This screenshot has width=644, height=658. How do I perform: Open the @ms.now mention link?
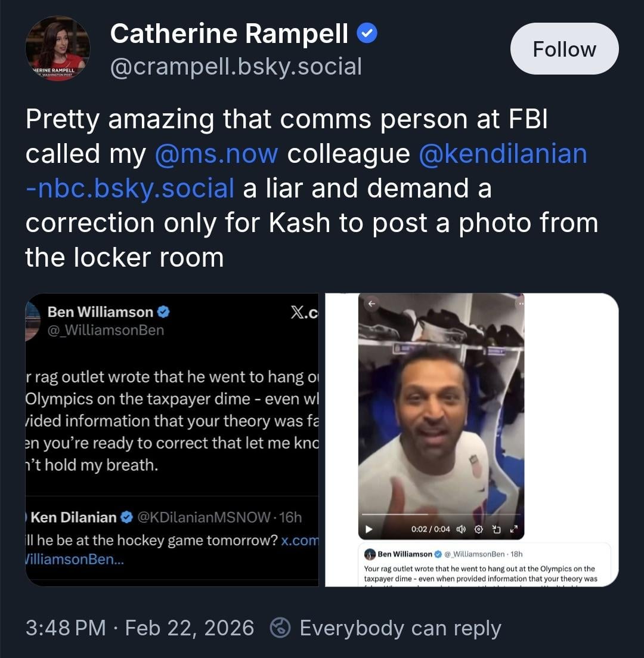click(x=216, y=154)
